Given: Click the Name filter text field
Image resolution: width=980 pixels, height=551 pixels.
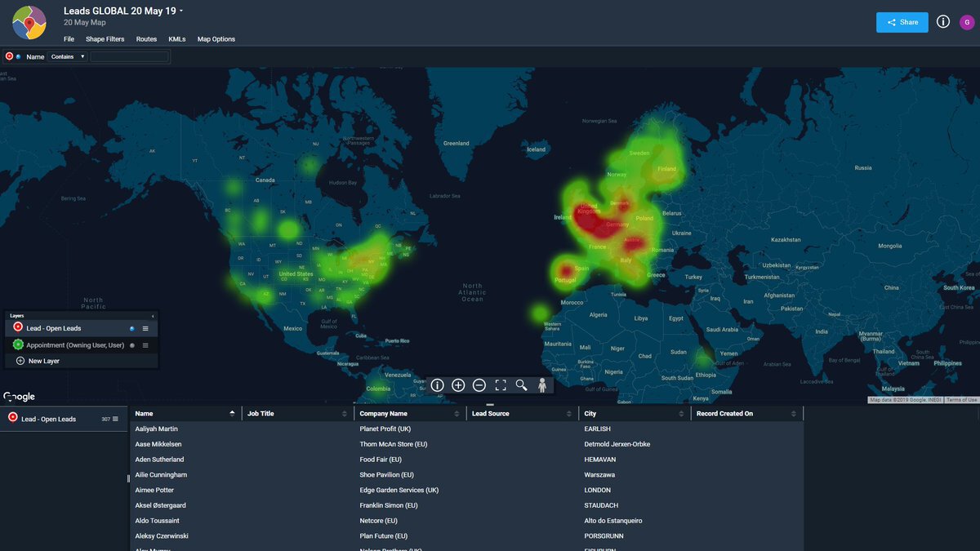Looking at the screenshot, I should pyautogui.click(x=130, y=57).
